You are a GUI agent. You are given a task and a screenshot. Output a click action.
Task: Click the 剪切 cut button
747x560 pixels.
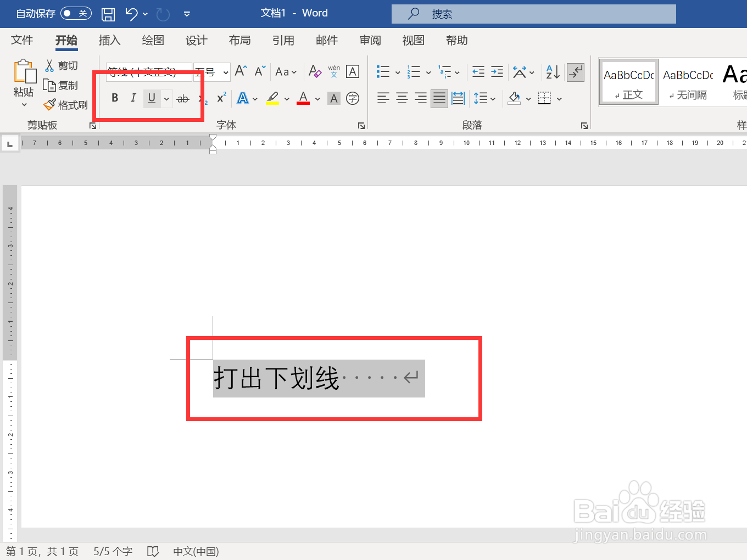coord(61,65)
